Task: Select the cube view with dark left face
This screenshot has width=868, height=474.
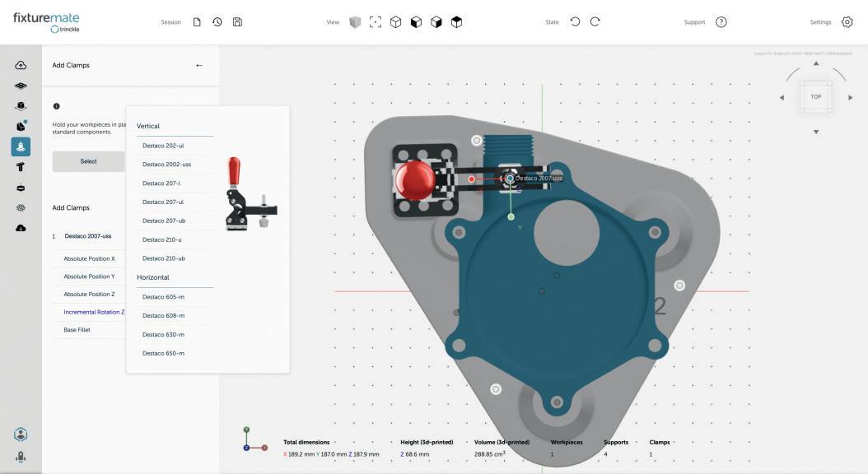Action: pos(416,22)
